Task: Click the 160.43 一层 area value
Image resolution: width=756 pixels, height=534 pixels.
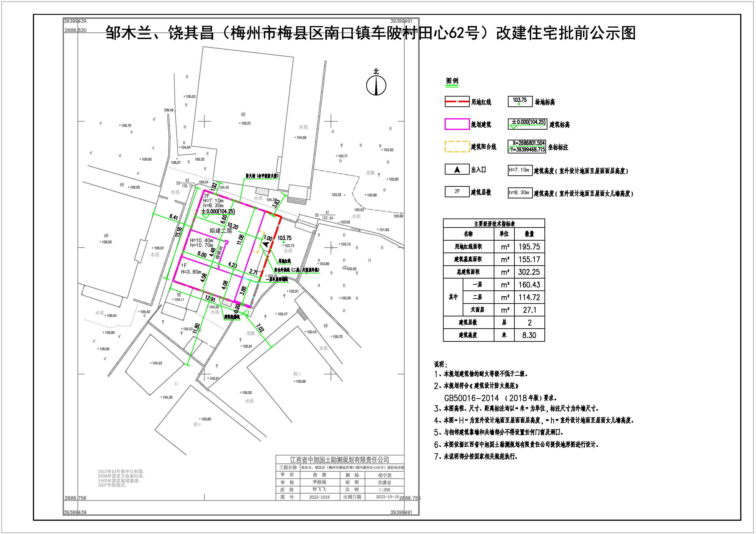Action: [529, 285]
